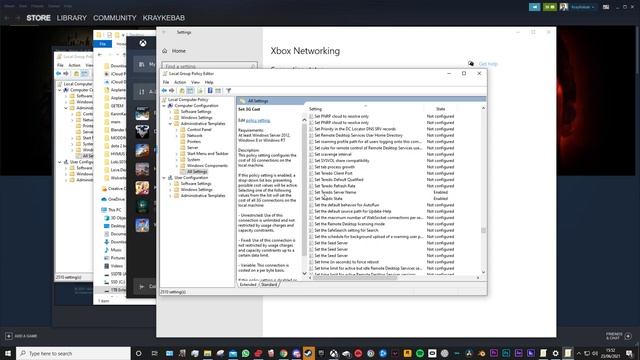Click the Export List toolbar icon
640x360 pixels.
pyautogui.click(x=200, y=91)
